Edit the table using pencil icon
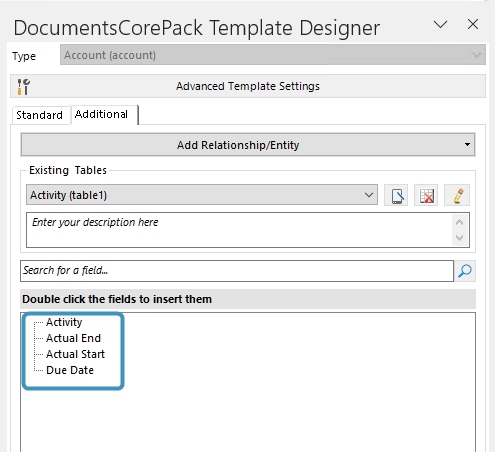Viewport: 495px width, 452px height. [457, 195]
